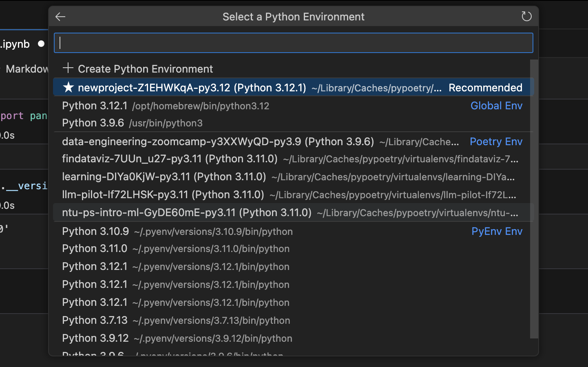Screen dimensions: 588x367
Task: Click the Markdown button in notebook toolbar
Action: (27, 69)
